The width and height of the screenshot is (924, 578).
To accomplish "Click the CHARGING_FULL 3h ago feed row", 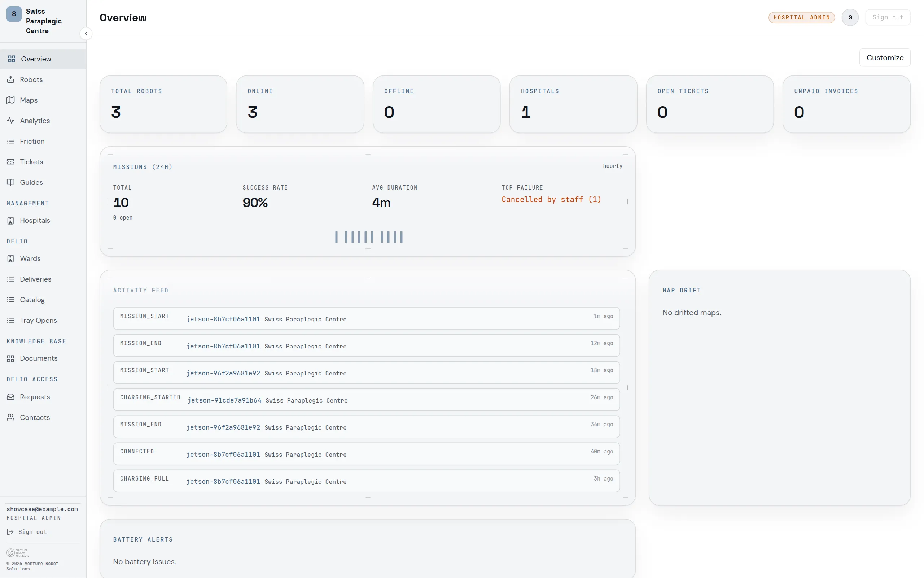I will coord(366,481).
